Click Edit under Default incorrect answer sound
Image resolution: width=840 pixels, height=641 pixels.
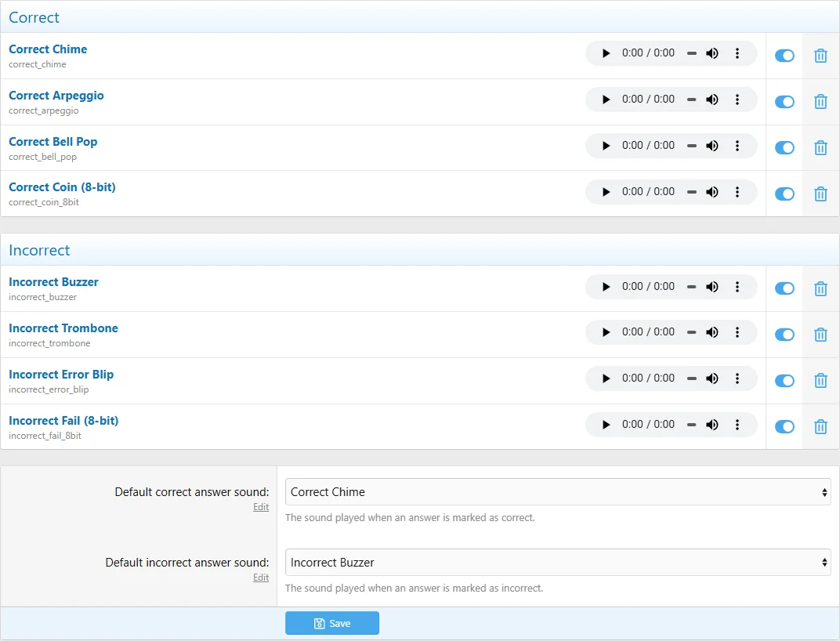261,578
